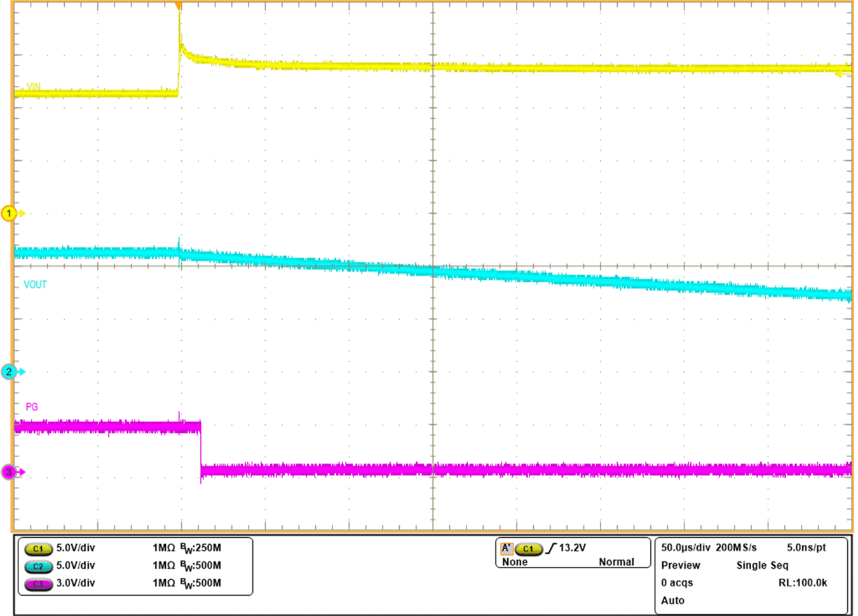Click the None holdoff setting
The image size is (858, 616).
click(x=515, y=562)
